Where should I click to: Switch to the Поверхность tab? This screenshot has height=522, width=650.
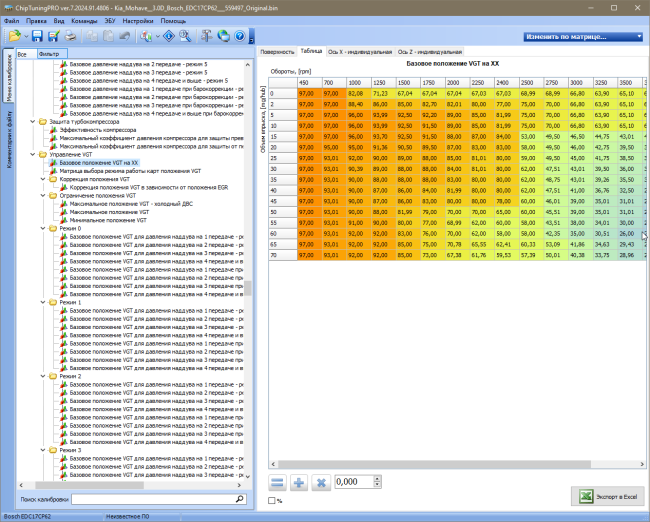(x=277, y=52)
